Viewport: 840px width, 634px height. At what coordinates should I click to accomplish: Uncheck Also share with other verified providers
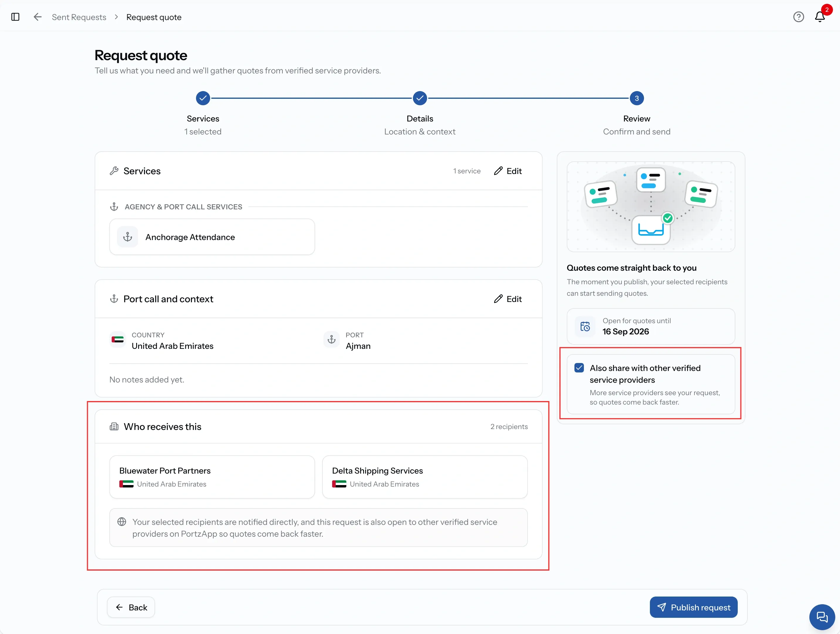click(x=579, y=368)
